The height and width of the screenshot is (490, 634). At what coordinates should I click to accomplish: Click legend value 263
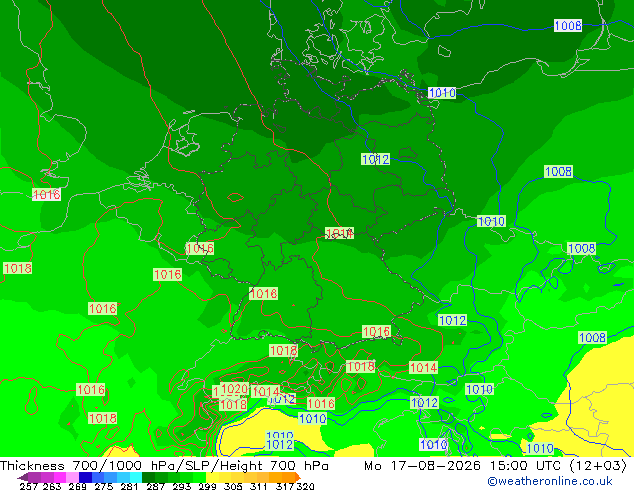tap(52, 486)
